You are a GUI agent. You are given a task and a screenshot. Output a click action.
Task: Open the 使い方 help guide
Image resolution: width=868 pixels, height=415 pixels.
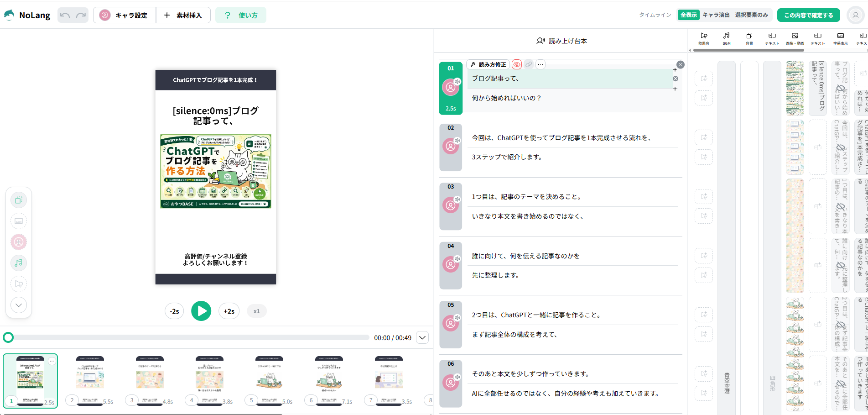coord(241,15)
